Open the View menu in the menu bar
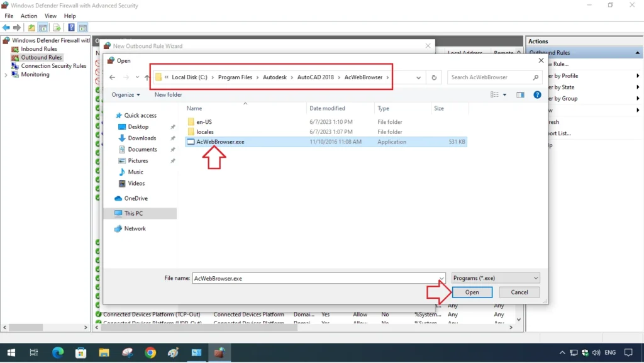Screen dimensions: 644x363 click(x=50, y=16)
